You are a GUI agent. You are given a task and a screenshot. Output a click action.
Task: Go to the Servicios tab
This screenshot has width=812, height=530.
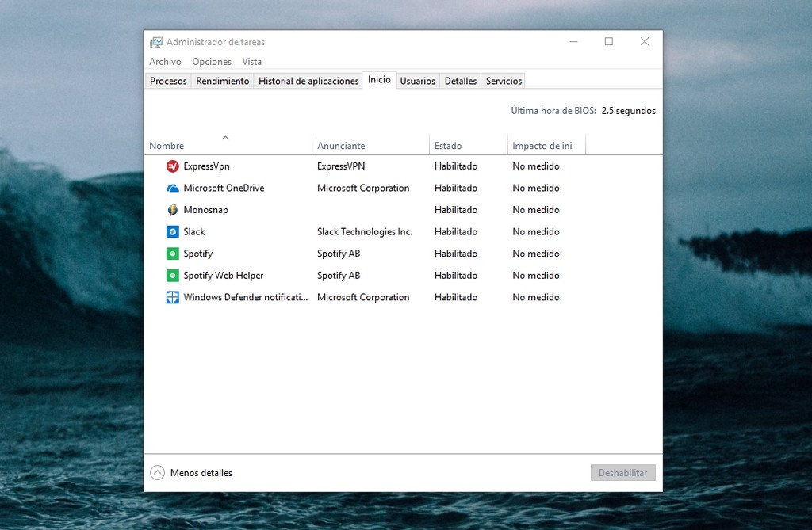pyautogui.click(x=504, y=82)
